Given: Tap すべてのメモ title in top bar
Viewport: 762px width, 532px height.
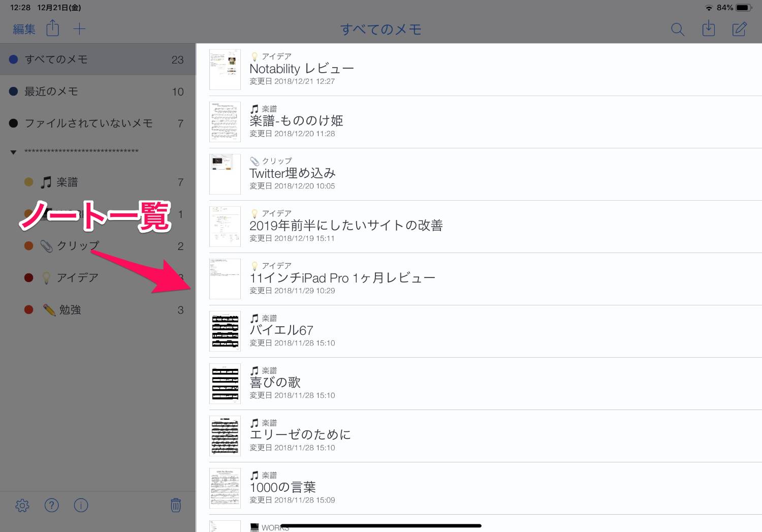Looking at the screenshot, I should [x=381, y=29].
